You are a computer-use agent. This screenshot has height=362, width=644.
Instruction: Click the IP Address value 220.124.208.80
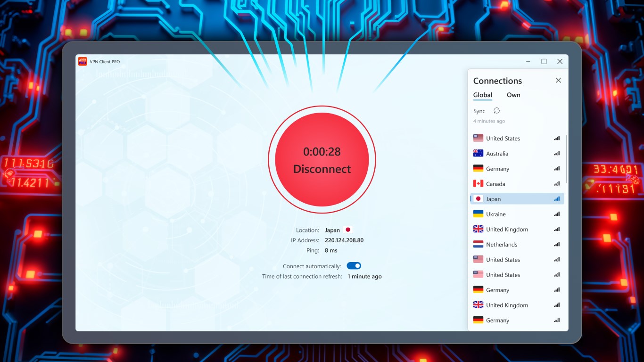click(345, 240)
